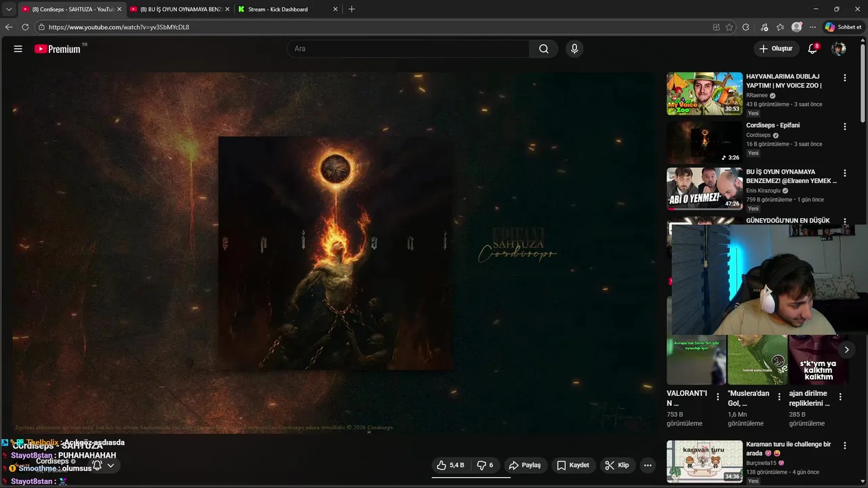Open the browser profile avatar
Viewport: 868px width, 488px height.
pyautogui.click(x=797, y=27)
